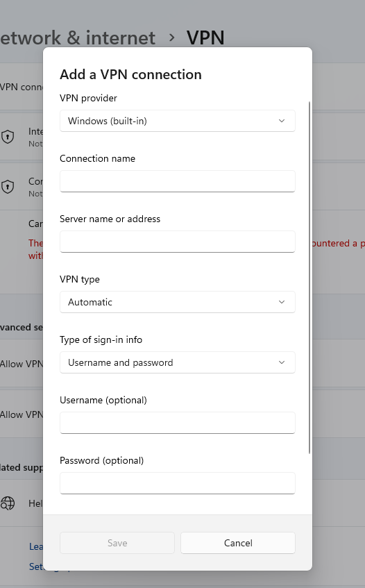Click the shield icon beside the "Cor" connection
The width and height of the screenshot is (365, 588).
tap(8, 186)
